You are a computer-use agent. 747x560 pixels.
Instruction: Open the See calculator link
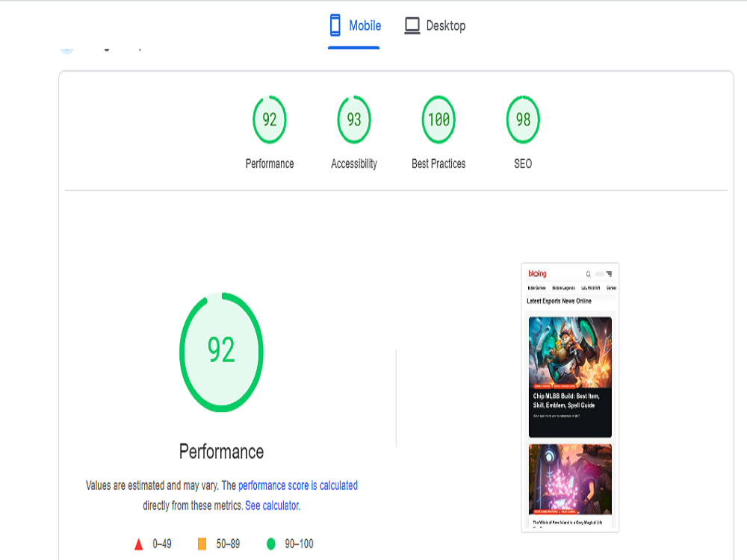[x=272, y=504]
